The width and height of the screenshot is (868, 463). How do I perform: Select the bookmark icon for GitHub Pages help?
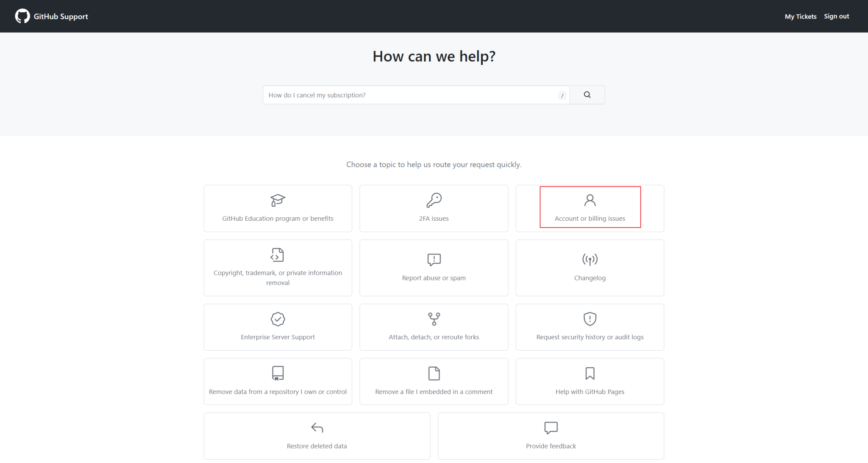coord(590,374)
